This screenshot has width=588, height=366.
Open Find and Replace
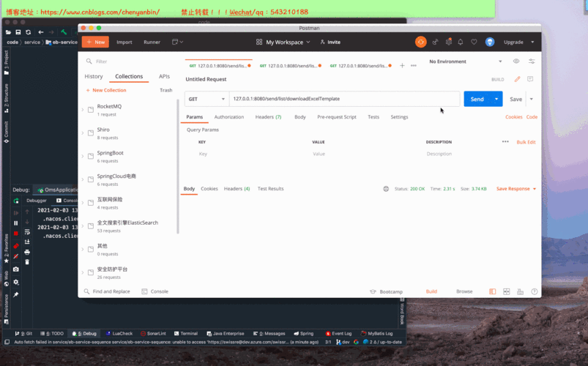pyautogui.click(x=107, y=291)
